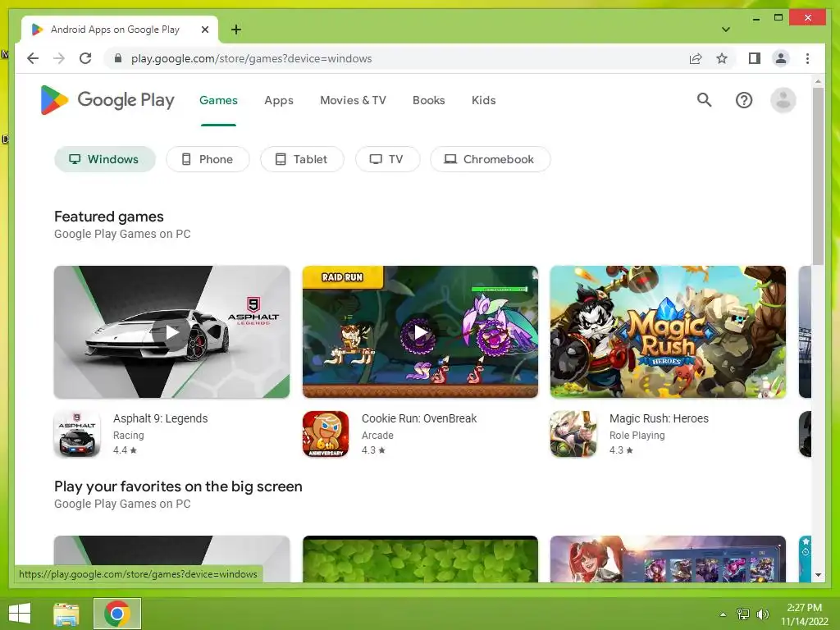Viewport: 840px width, 630px height.
Task: Open the Google Play account avatar
Action: (x=783, y=100)
